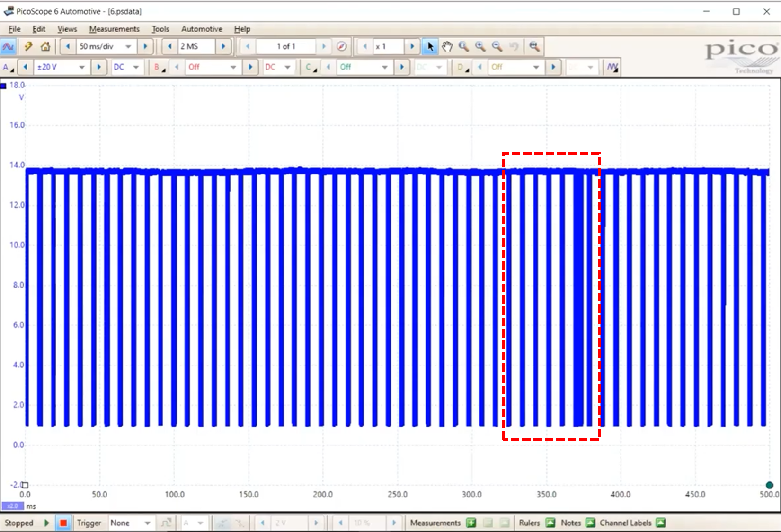Screen dimensions: 781x532
Task: Open the buffer navigator compass icon
Action: (341, 46)
